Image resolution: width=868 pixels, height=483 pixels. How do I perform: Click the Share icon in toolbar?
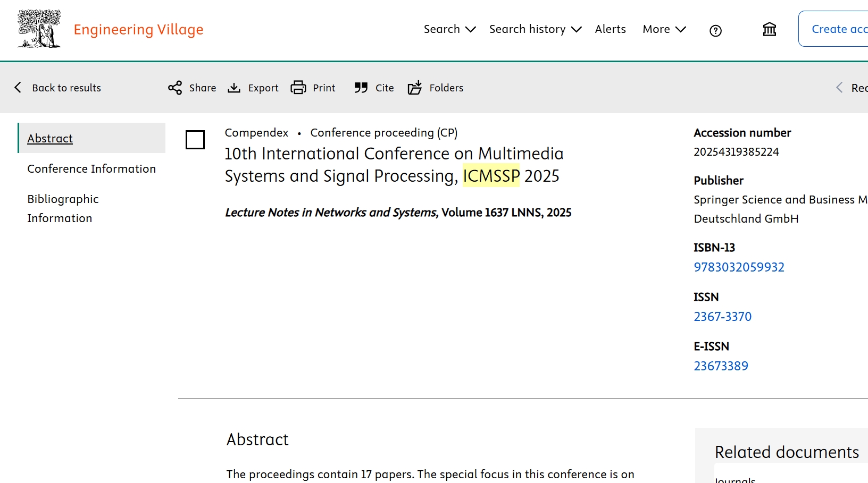point(175,88)
